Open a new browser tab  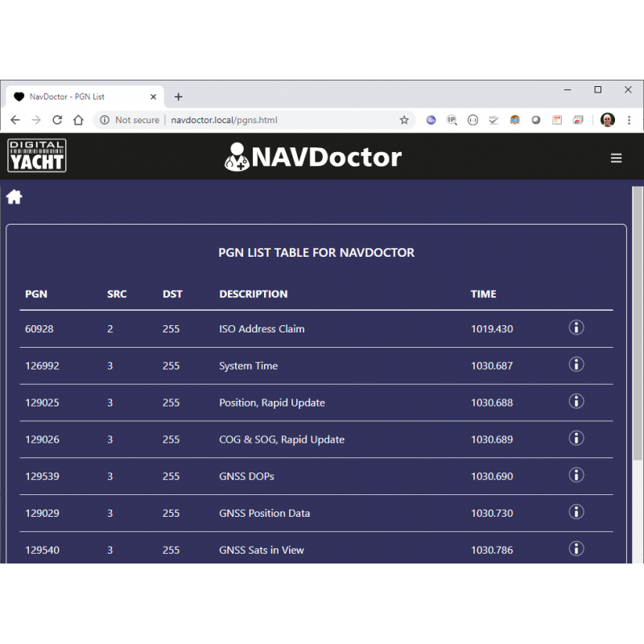pyautogui.click(x=179, y=97)
